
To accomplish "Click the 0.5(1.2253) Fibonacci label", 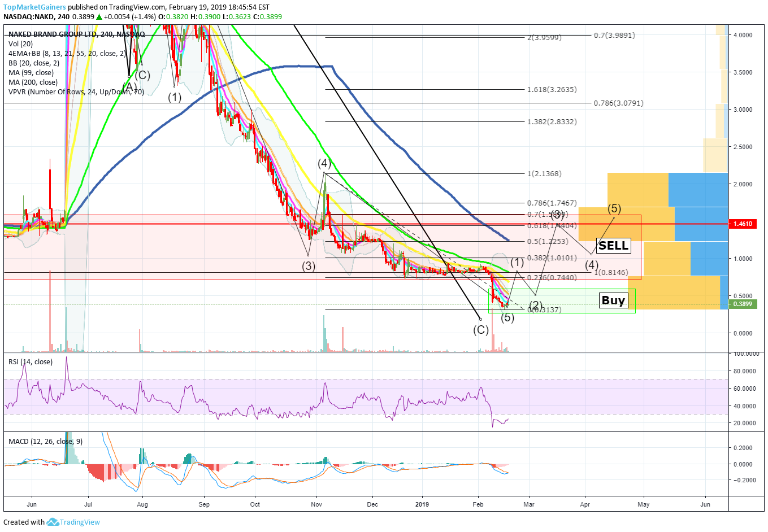I will point(548,241).
